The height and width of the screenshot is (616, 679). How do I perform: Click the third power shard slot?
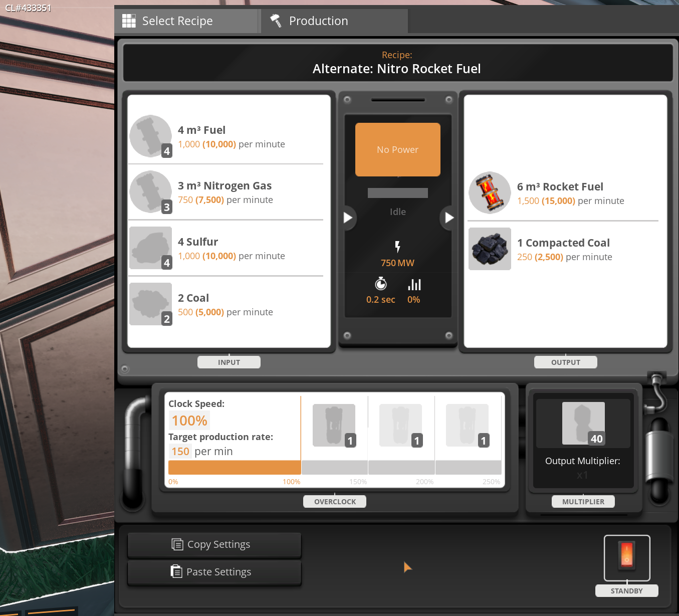coord(468,426)
